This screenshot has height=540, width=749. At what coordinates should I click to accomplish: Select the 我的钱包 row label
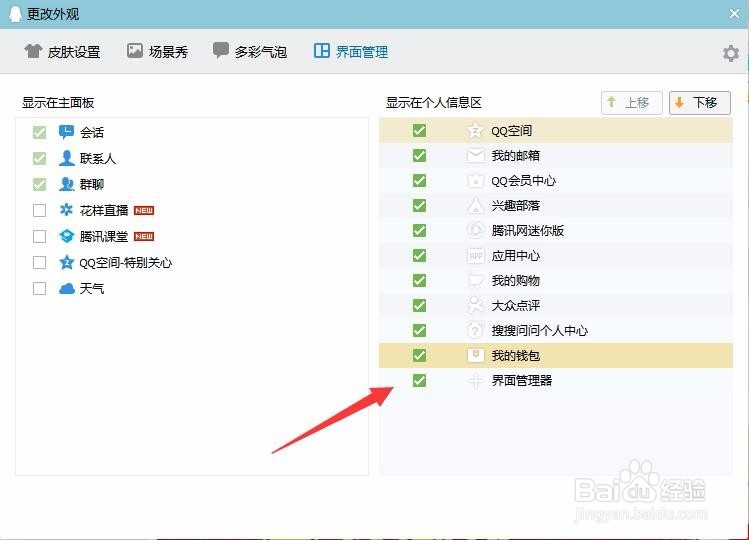pos(515,356)
